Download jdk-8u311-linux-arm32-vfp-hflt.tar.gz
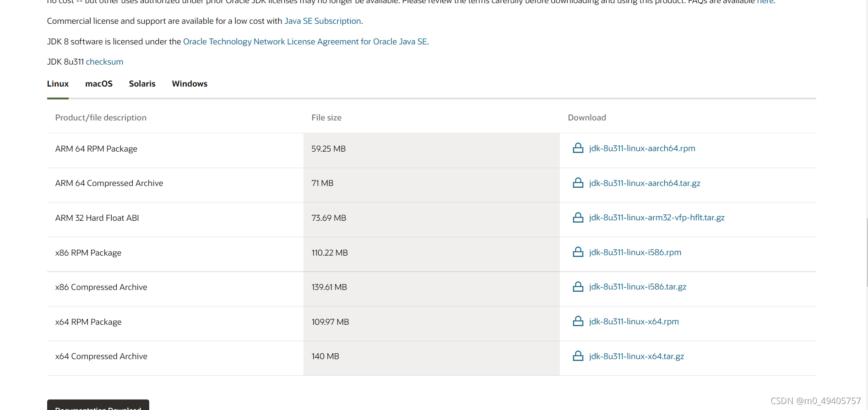Screen dimensions: 868x410 [657, 218]
